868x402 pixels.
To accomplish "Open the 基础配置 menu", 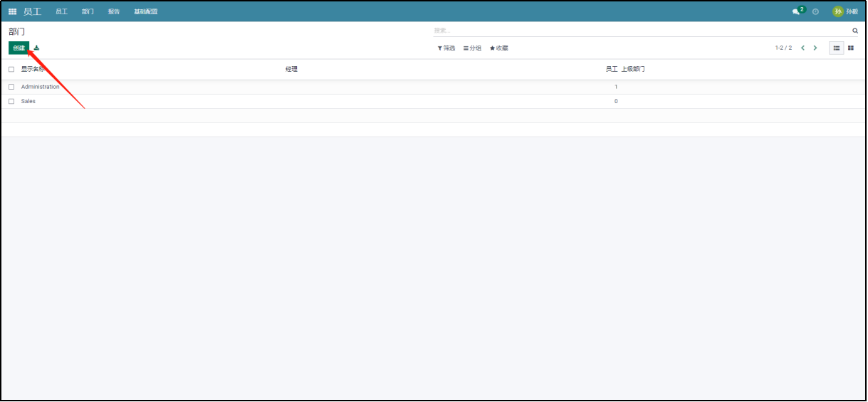I will [x=146, y=11].
